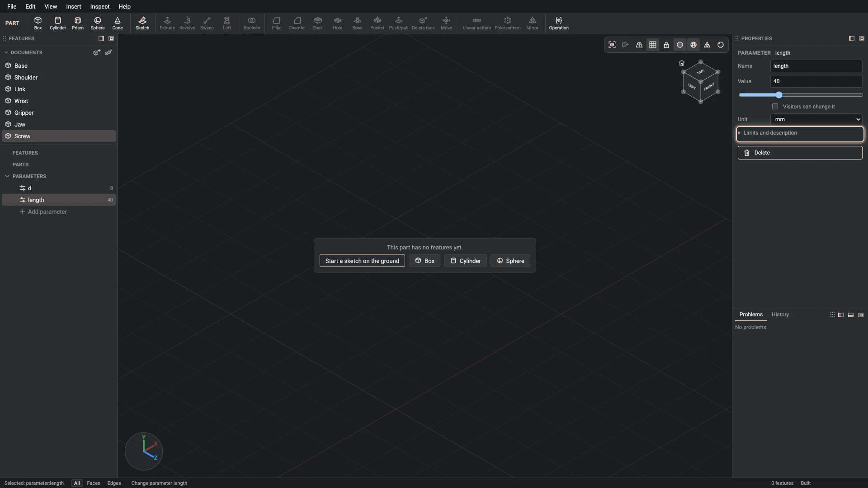Click Cylinder button in empty-part prompt
Image resolution: width=868 pixels, height=488 pixels.
coord(465,261)
